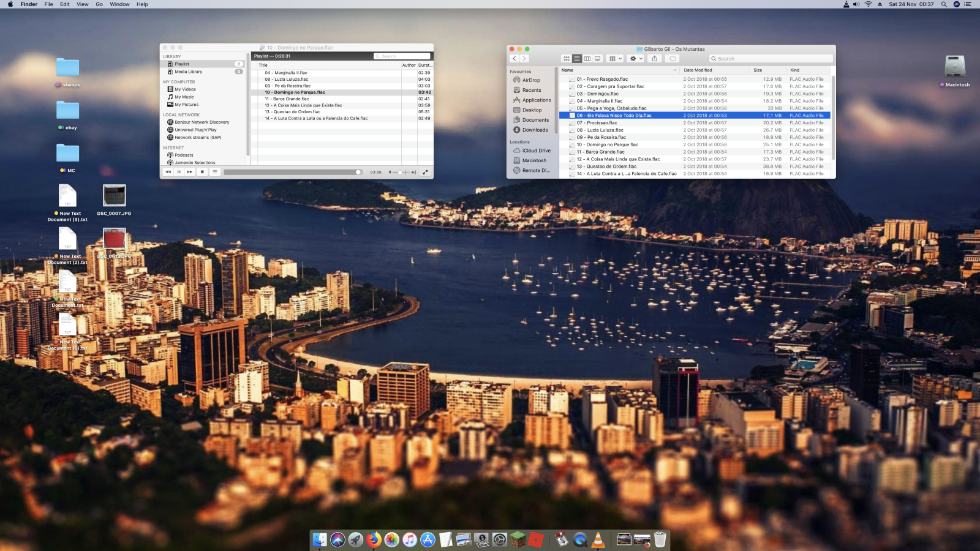This screenshot has width=980, height=551.
Task: Open the Finder File menu
Action: pos(48,4)
